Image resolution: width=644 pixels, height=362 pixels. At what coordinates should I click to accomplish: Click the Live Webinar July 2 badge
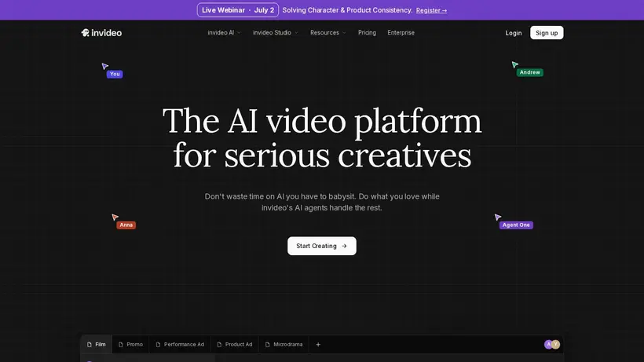tap(238, 10)
